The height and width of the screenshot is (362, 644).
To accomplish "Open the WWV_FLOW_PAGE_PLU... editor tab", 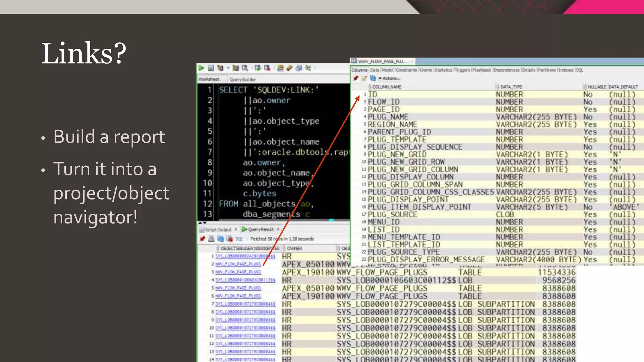I will point(382,61).
